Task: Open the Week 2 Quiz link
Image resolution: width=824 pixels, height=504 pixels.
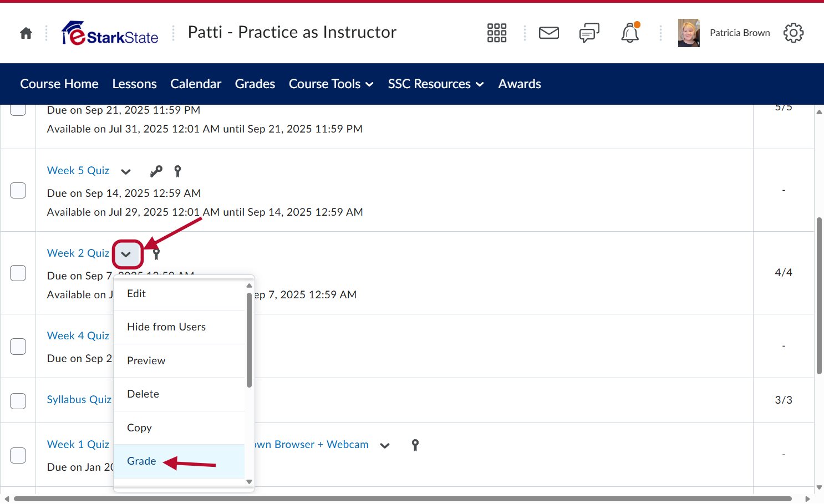Action: pos(78,253)
